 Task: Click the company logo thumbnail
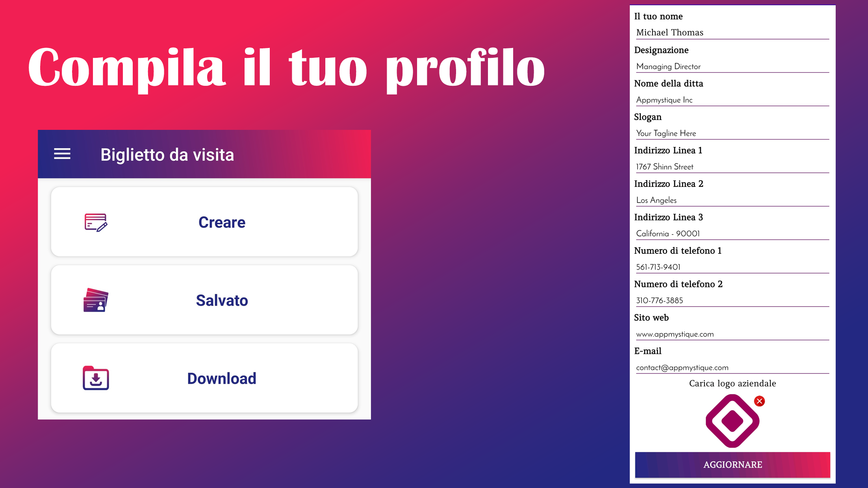732,421
